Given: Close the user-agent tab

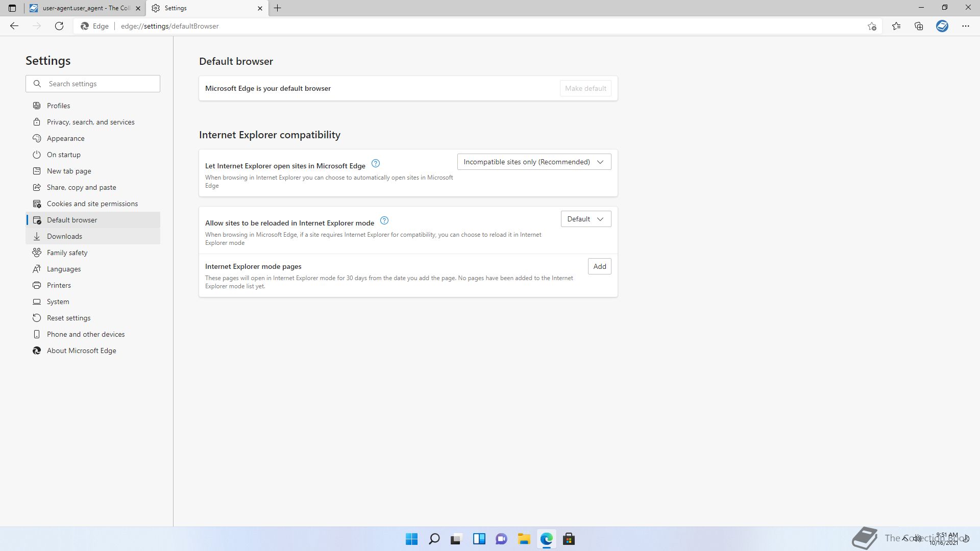Looking at the screenshot, I should [x=138, y=8].
